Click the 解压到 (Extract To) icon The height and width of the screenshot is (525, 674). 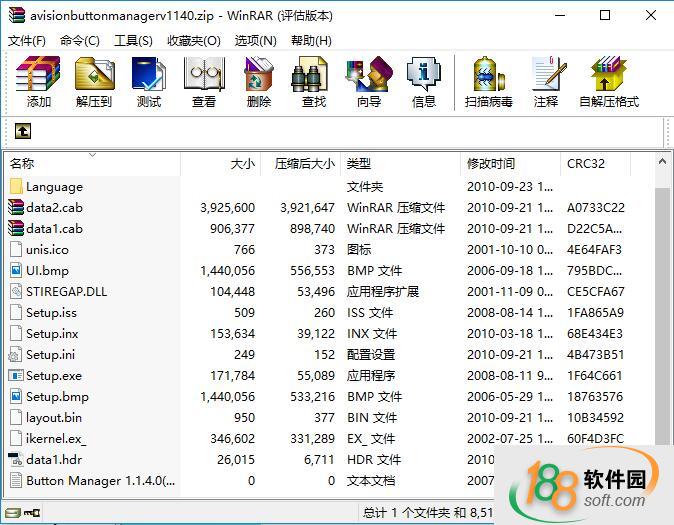point(94,81)
